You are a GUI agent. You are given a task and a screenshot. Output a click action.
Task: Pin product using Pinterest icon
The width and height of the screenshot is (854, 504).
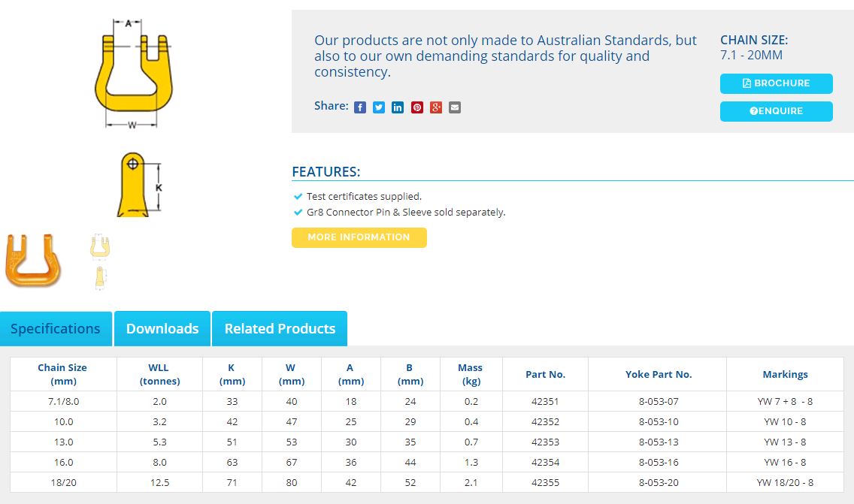tap(417, 107)
